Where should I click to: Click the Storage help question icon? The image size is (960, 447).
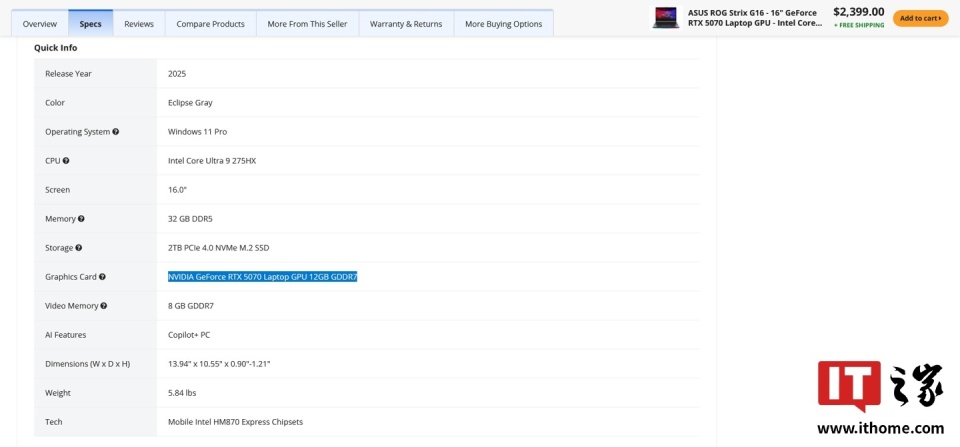coord(79,248)
